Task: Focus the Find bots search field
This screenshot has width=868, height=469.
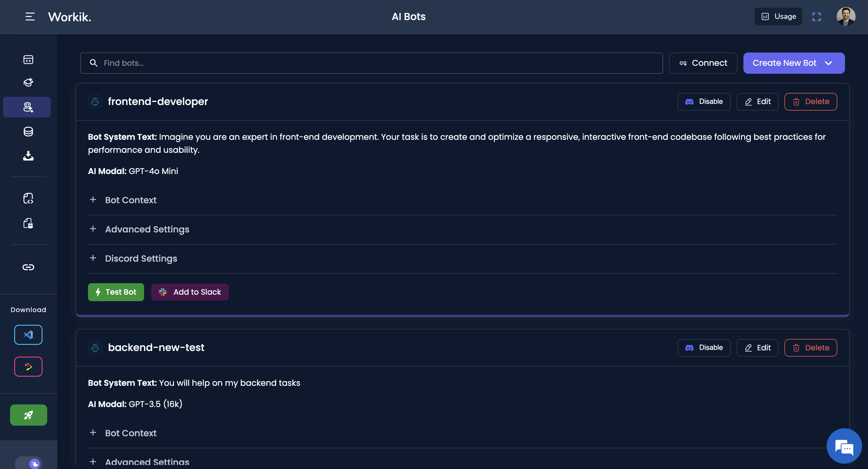Action: [x=371, y=63]
